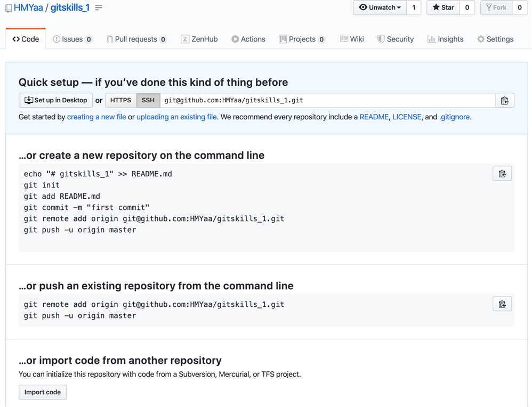Screen dimensions: 532x407
Task: Click the Fork button
Action: click(x=496, y=7)
